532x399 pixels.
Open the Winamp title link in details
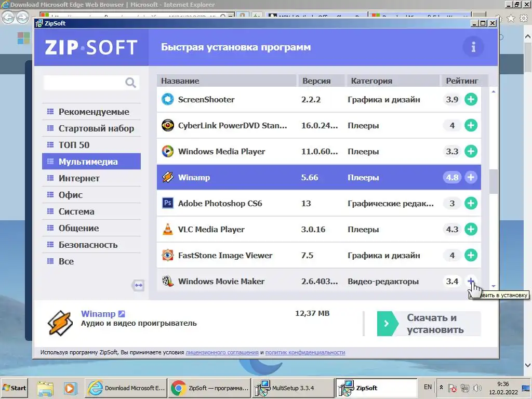(x=98, y=314)
